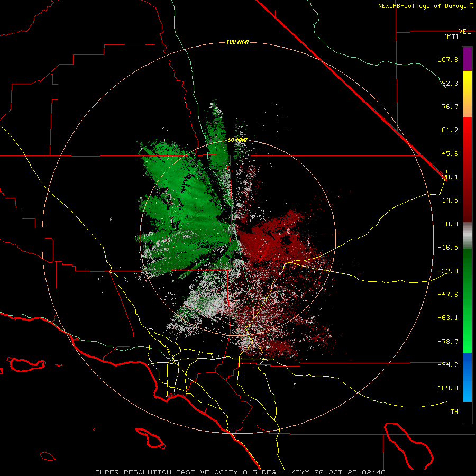
Task: Click the -109.8 velocity scale value
Action: [446, 388]
